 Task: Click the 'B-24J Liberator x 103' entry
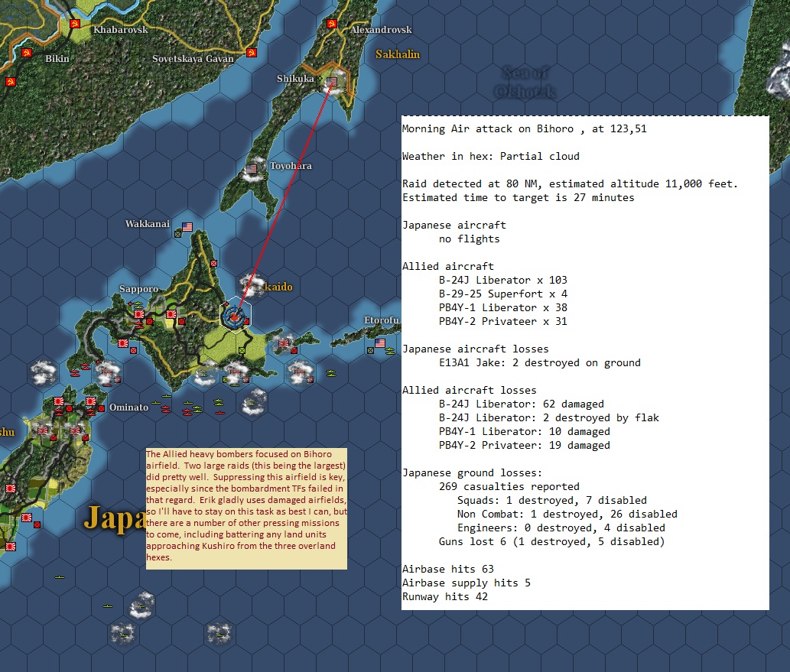point(502,280)
